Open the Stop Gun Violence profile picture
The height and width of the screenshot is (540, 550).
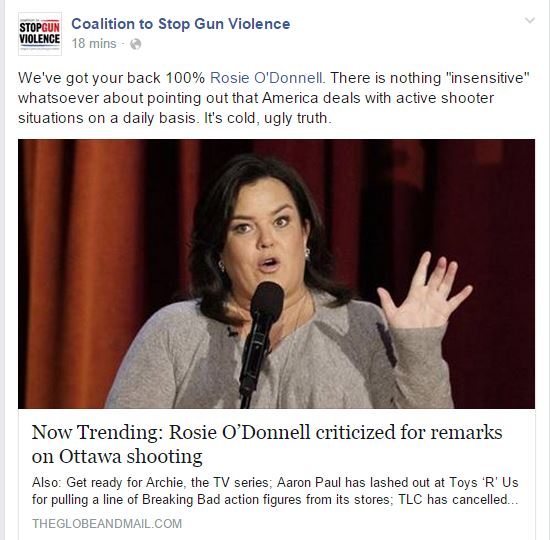pos(40,34)
